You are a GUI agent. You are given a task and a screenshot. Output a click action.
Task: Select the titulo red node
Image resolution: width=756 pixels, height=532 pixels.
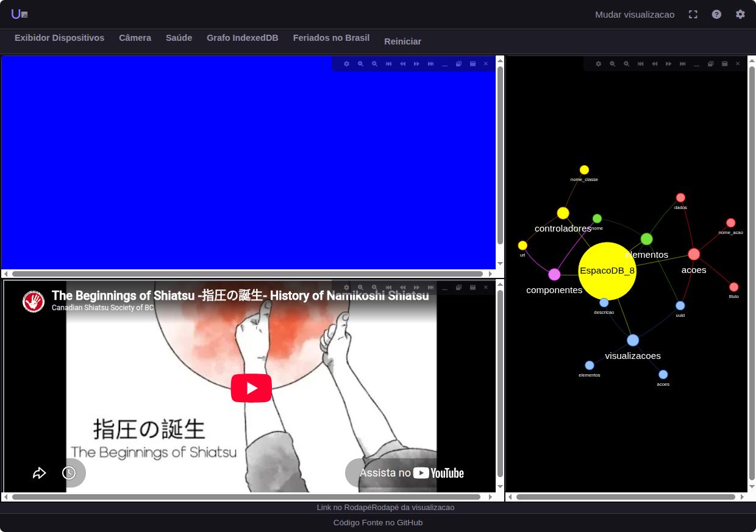(733, 287)
